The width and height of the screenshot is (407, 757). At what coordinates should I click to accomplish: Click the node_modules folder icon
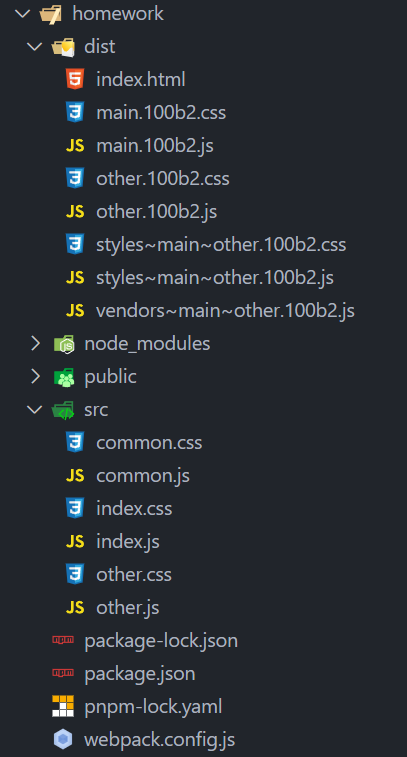(64, 344)
